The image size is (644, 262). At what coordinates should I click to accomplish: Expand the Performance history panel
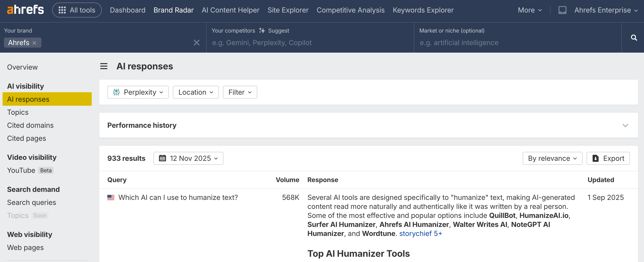(x=625, y=125)
